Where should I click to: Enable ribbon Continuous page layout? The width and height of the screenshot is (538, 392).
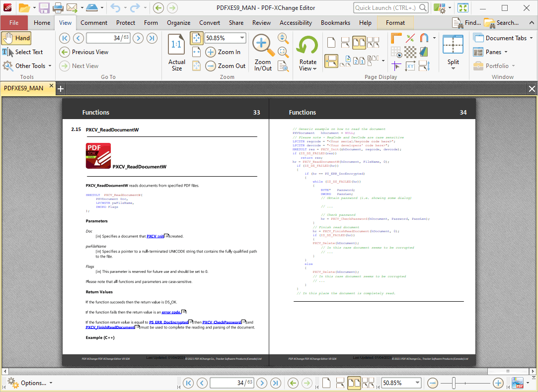(345, 43)
